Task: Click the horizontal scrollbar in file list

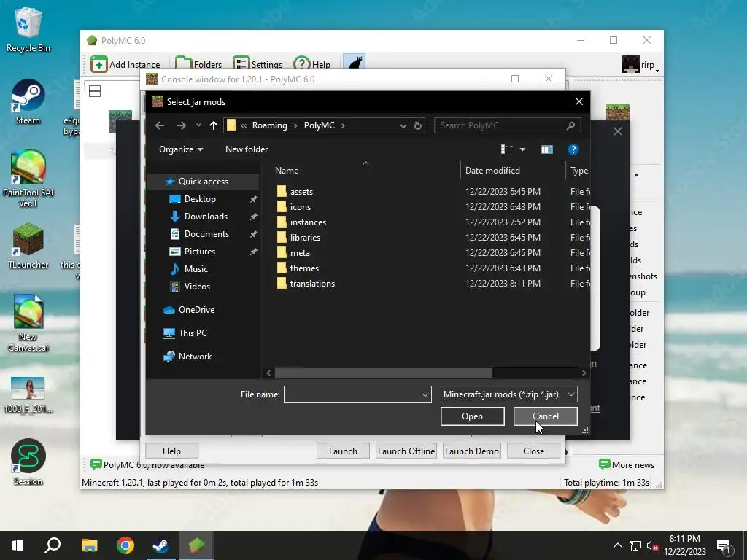Action: tap(384, 373)
